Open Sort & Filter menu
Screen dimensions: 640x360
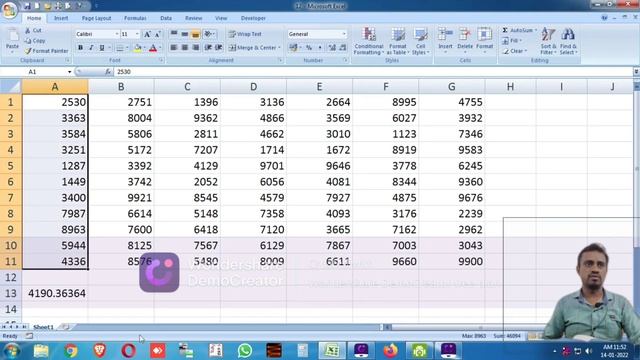(548, 41)
